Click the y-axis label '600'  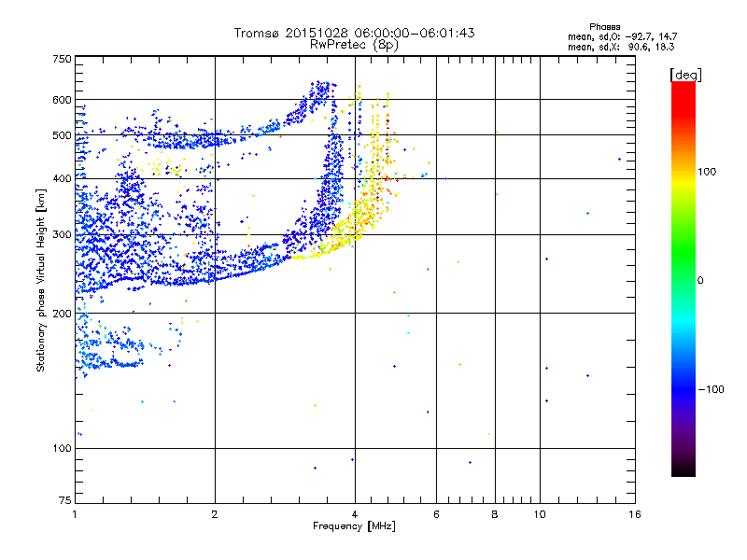click(62, 100)
